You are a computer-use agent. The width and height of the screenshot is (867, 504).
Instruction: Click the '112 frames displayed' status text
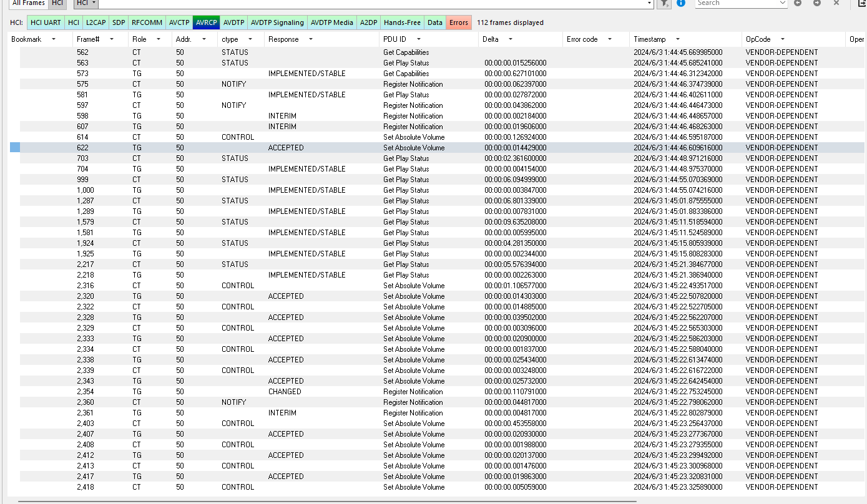click(510, 22)
